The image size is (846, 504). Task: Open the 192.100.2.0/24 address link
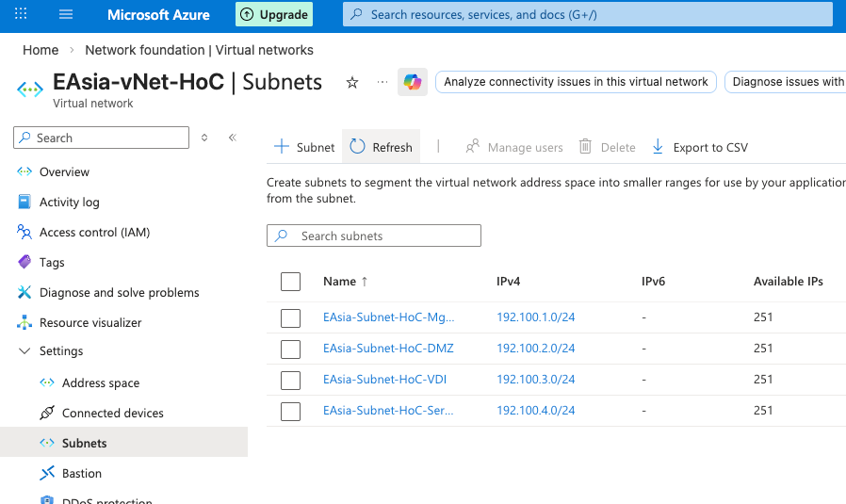(x=535, y=349)
